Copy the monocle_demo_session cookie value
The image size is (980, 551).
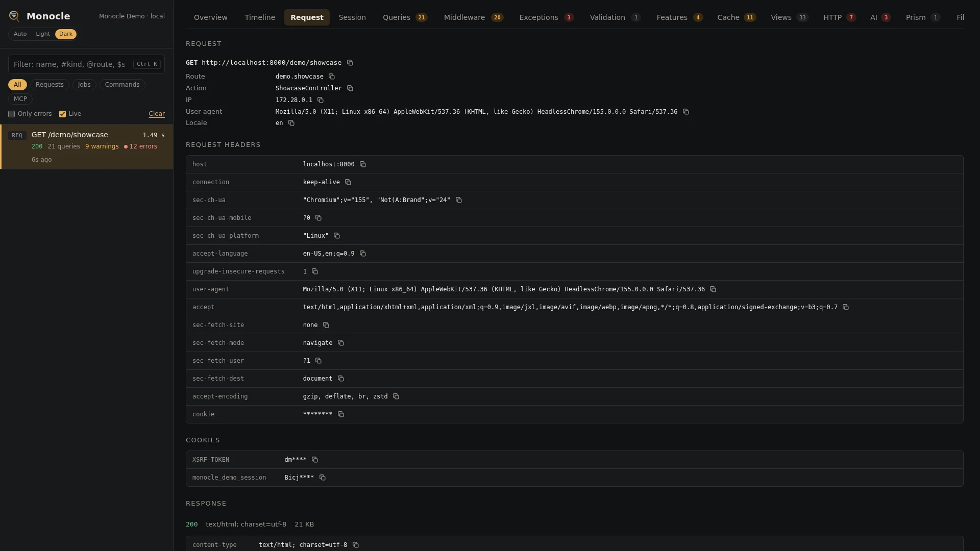tap(323, 478)
